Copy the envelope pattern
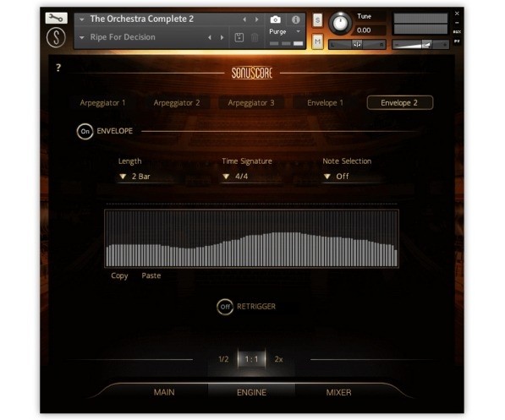This screenshot has width=505, height=420. click(x=119, y=275)
